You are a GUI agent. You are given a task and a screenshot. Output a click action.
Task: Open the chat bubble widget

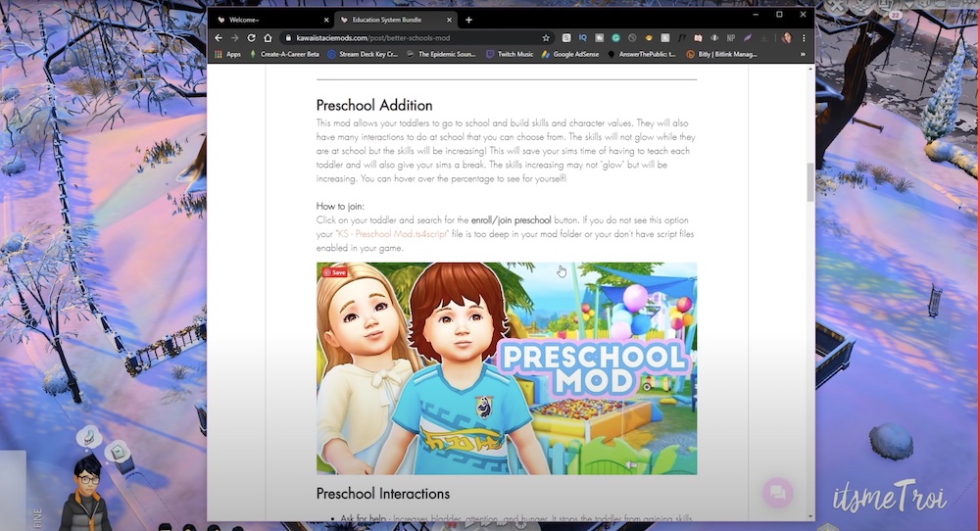pyautogui.click(x=777, y=493)
